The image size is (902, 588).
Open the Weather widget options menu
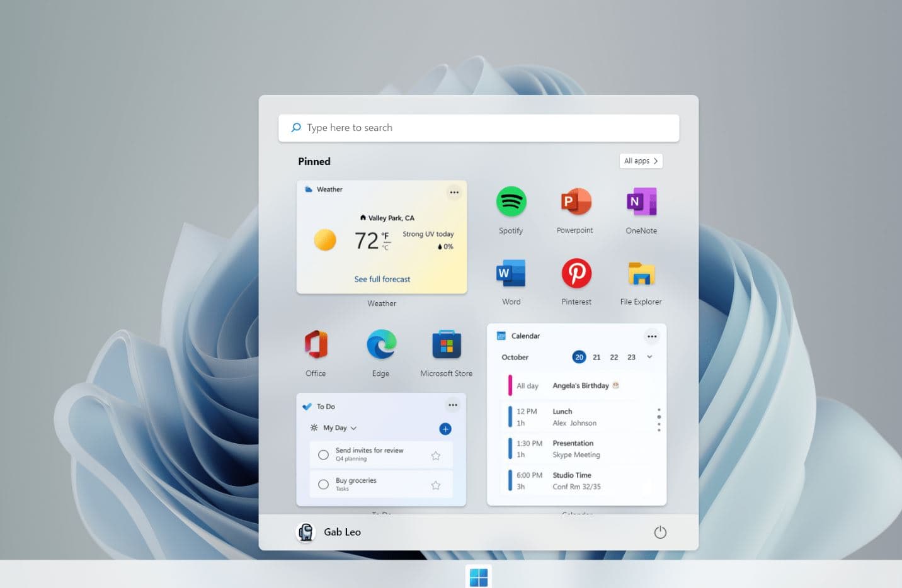[454, 192]
